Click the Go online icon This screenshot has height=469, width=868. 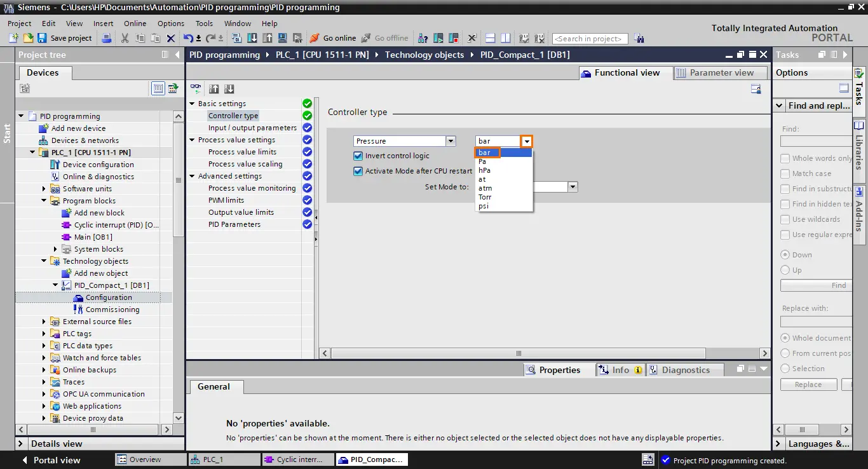coord(315,38)
